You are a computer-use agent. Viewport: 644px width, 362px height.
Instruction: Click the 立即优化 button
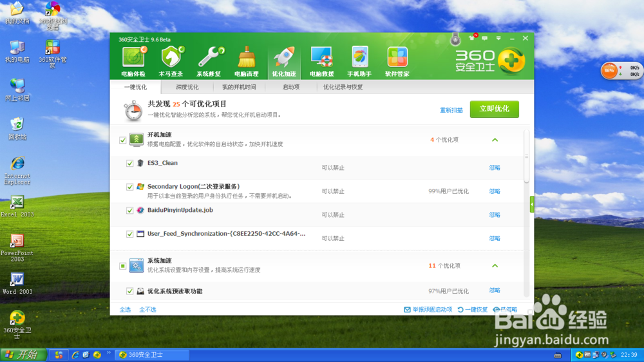(x=494, y=109)
